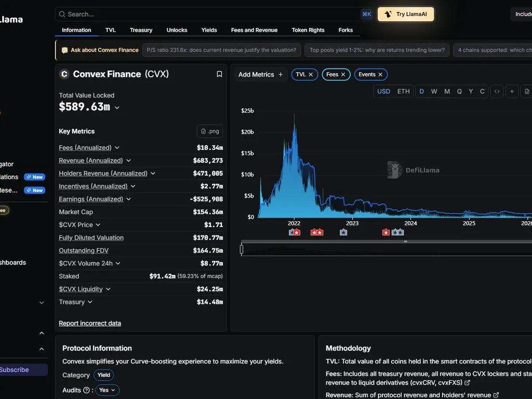Open the audits help question icon
Image resolution: width=532 pixels, height=399 pixels.
tap(86, 390)
